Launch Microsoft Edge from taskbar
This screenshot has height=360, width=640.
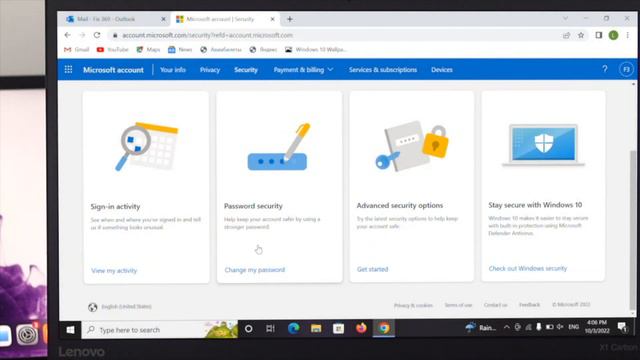coord(293,328)
